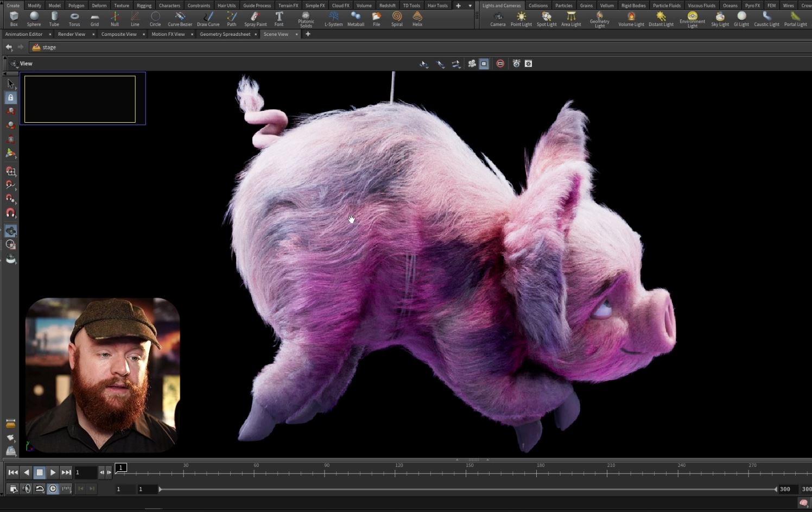Open the Redshift shelf tab
The height and width of the screenshot is (512, 812).
(x=388, y=5)
